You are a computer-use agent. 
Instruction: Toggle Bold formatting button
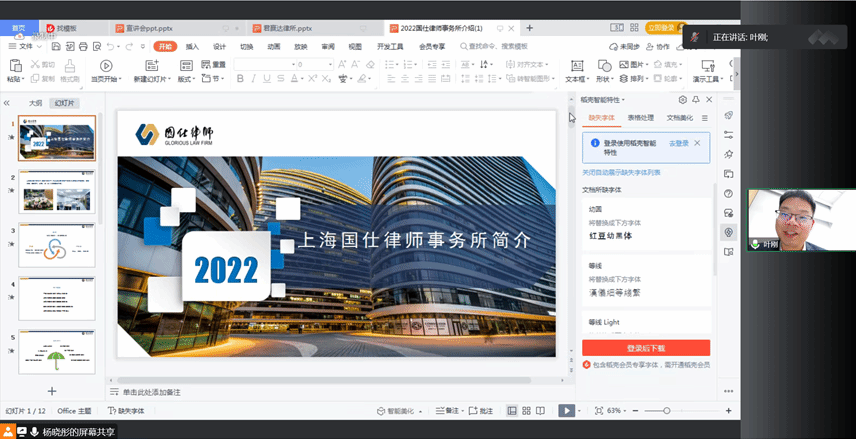point(240,79)
